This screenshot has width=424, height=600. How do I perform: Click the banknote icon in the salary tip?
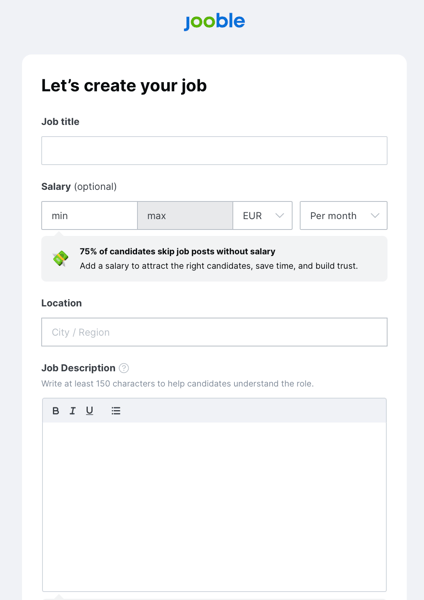pyautogui.click(x=60, y=259)
